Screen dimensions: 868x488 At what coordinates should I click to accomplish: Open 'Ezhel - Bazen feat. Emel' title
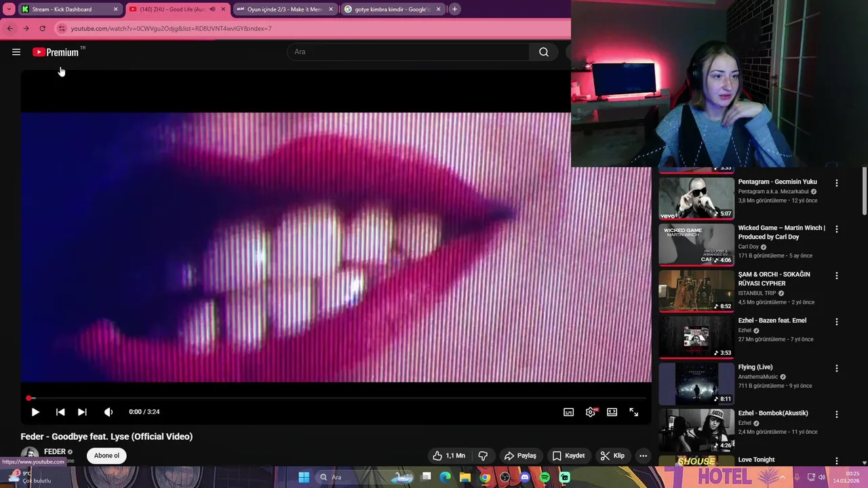click(772, 320)
